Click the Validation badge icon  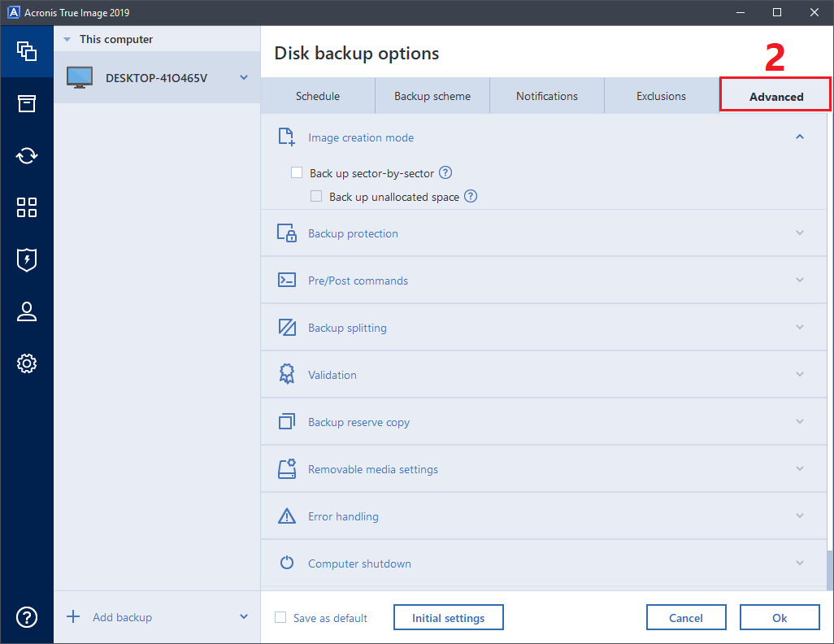(287, 374)
